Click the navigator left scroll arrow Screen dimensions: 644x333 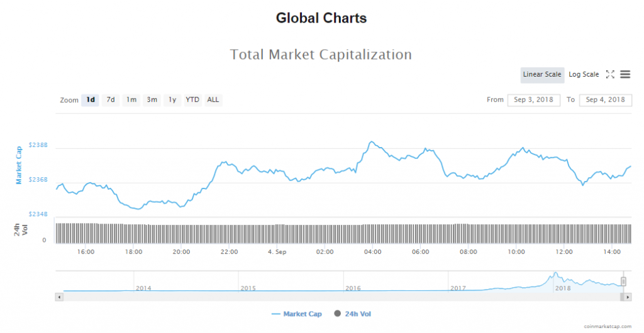60,297
